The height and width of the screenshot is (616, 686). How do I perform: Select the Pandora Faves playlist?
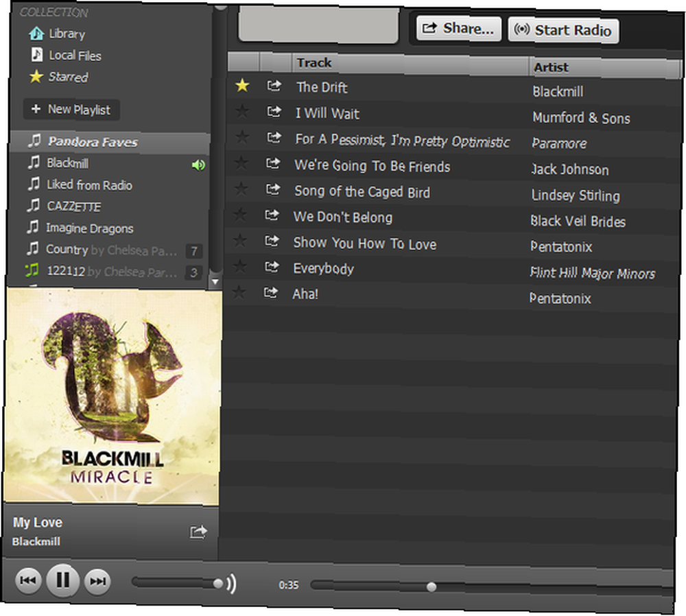coord(109,142)
